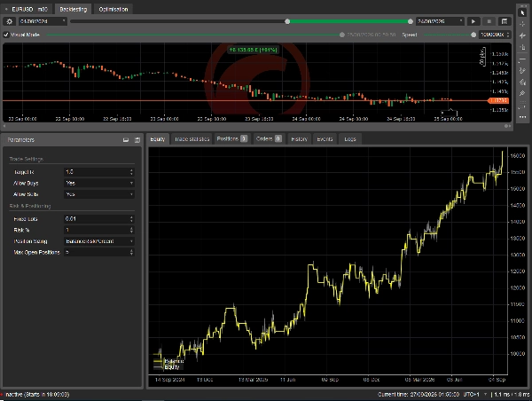Open the Equity tab
Viewport: 532px width, 401px height.
click(158, 139)
